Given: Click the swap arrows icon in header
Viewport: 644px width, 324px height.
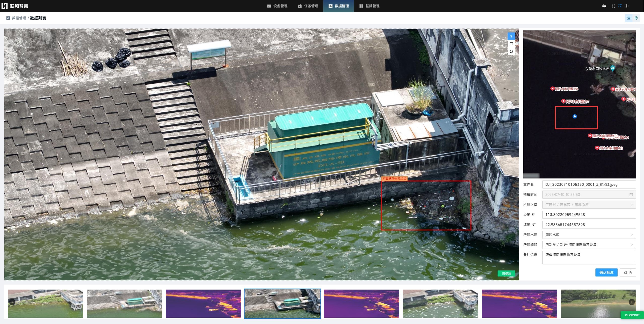Looking at the screenshot, I should point(604,6).
